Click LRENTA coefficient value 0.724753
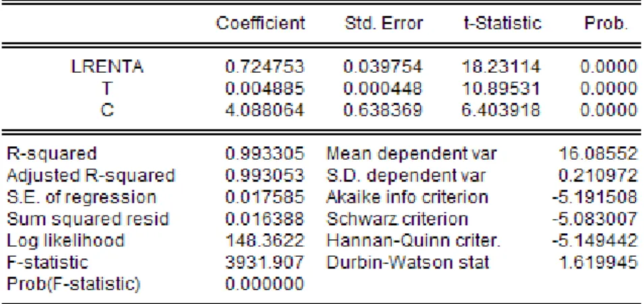644x304 pixels. pyautogui.click(x=264, y=67)
